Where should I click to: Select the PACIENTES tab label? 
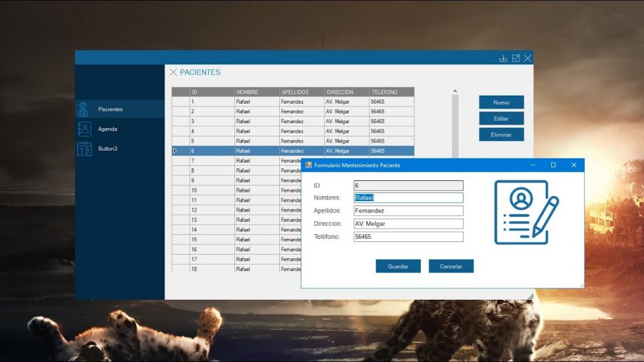pos(200,72)
